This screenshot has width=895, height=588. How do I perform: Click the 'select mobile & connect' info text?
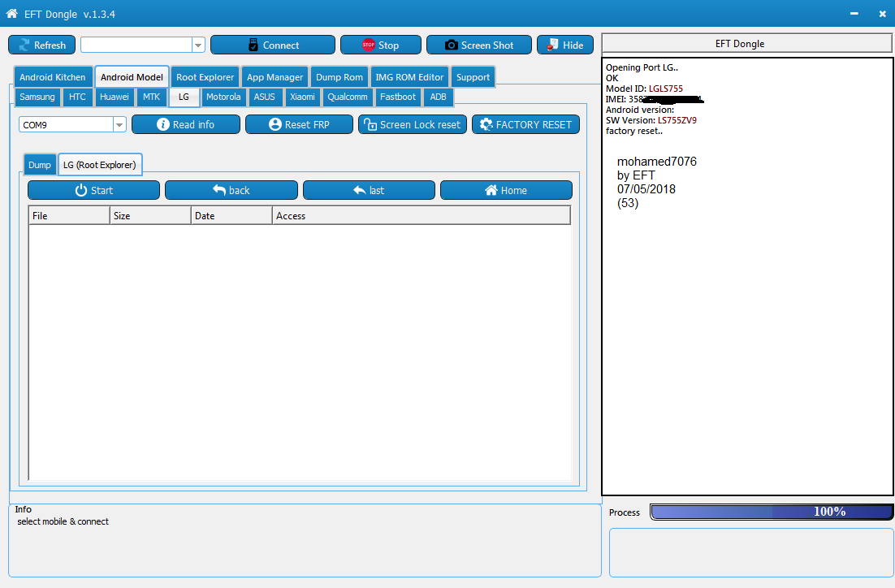[63, 521]
